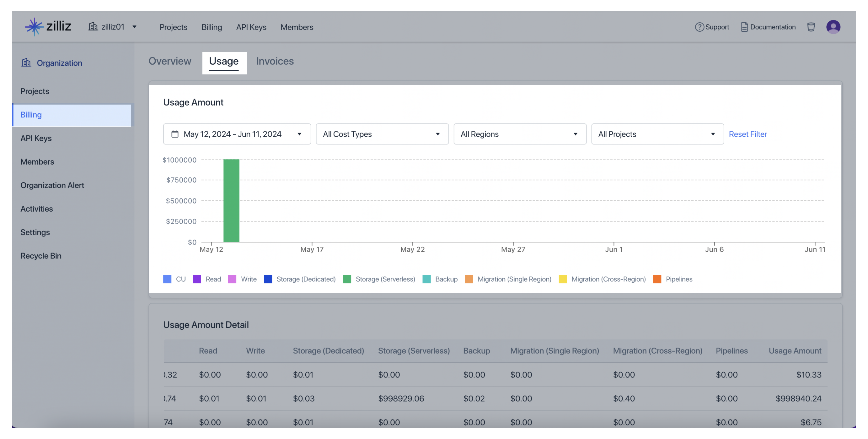Toggle the Backup legend swatch
The image size is (868, 439).
coord(426,279)
